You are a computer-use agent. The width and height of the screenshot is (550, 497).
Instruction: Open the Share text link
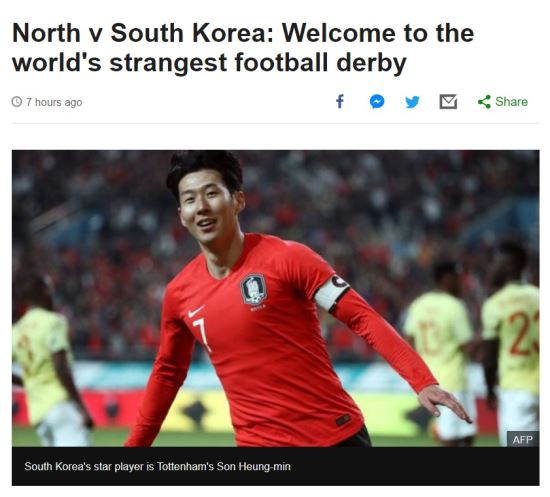(511, 102)
